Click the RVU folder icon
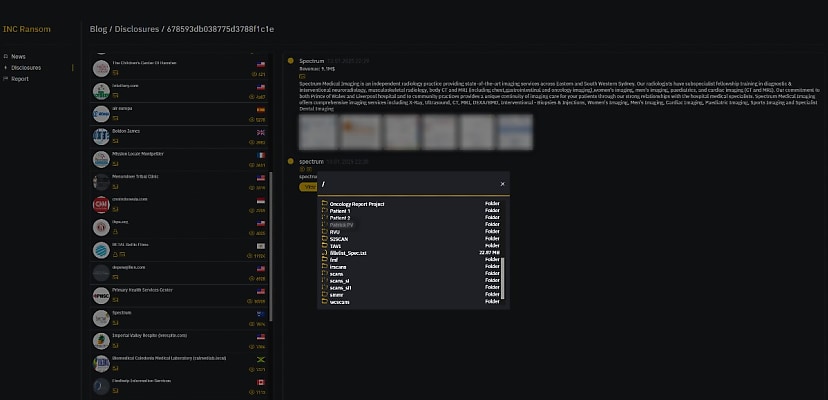 [x=325, y=232]
